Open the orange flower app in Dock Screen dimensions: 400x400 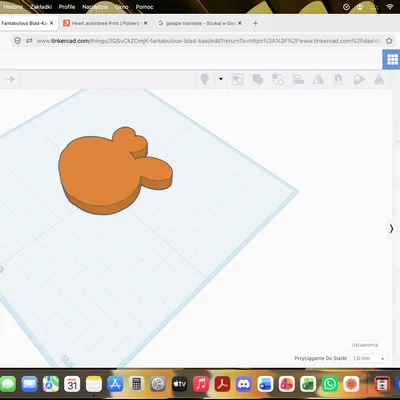click(351, 384)
